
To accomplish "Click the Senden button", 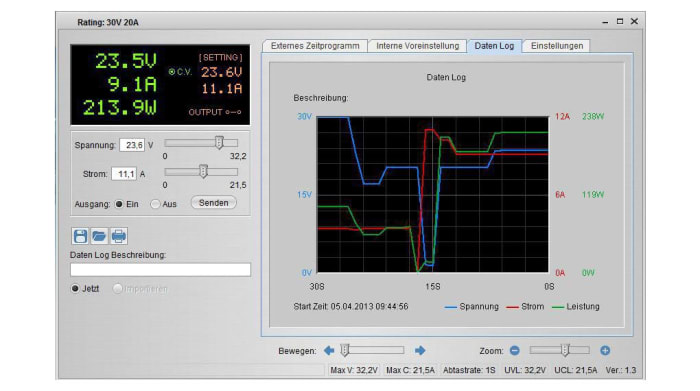I will 213,203.
